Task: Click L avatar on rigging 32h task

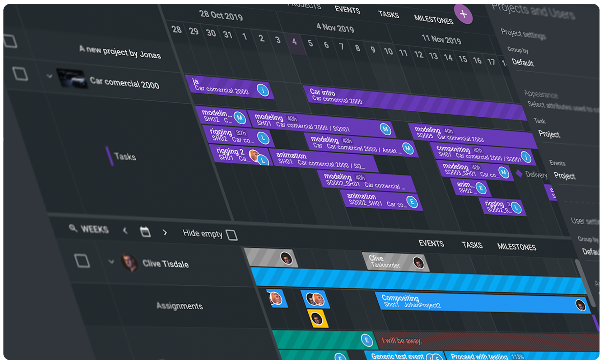Action: 263,138
